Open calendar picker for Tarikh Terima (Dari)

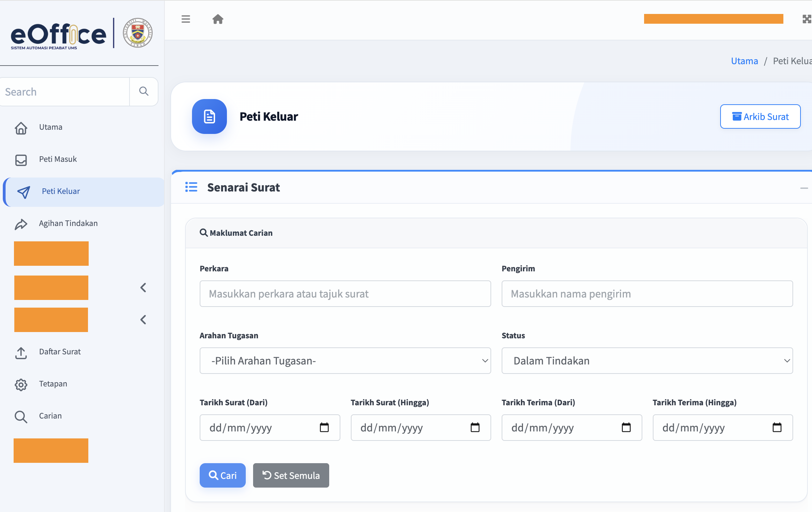point(626,427)
